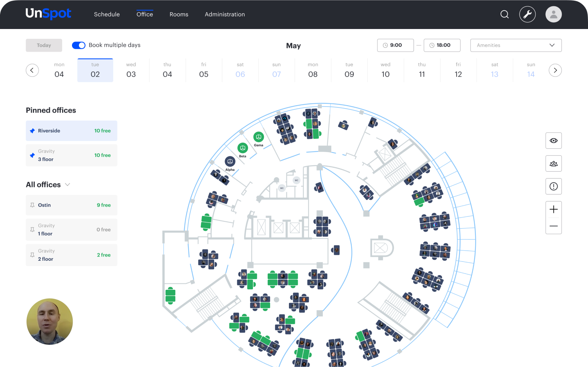Open the wrench settings icon

[527, 14]
